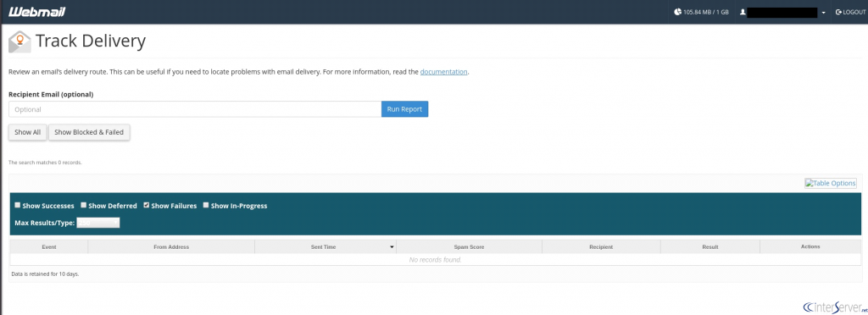Enable Show In-Progress checkbox

pos(206,205)
